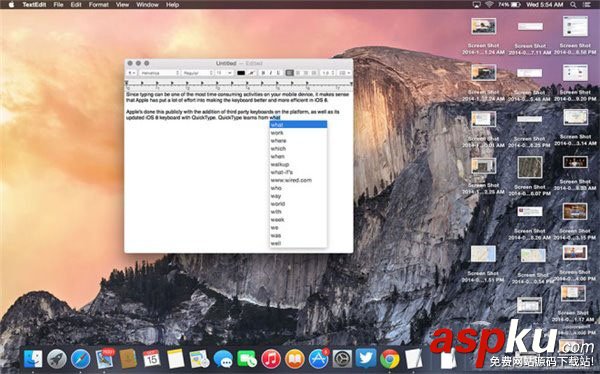Click the ruler in the TextEdit window

pyautogui.click(x=239, y=85)
